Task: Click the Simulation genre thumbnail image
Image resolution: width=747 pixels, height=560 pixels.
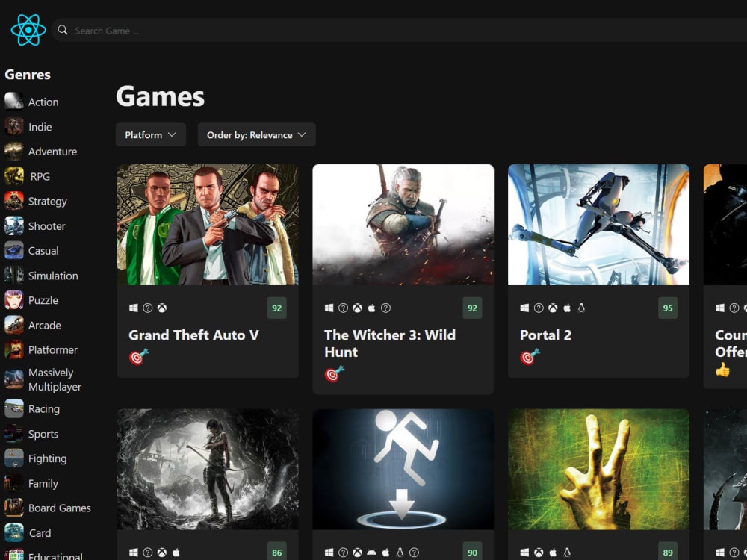Action: [13, 275]
